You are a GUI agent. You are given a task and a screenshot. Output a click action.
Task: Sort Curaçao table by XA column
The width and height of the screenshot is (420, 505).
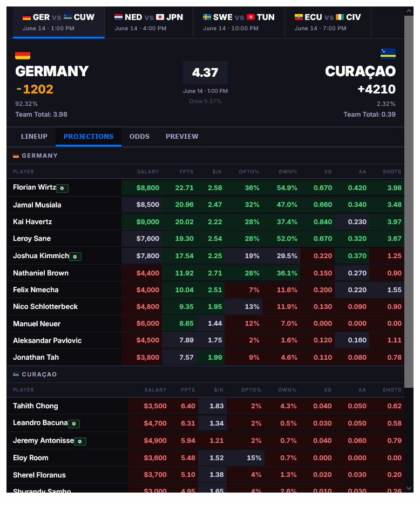[362, 390]
